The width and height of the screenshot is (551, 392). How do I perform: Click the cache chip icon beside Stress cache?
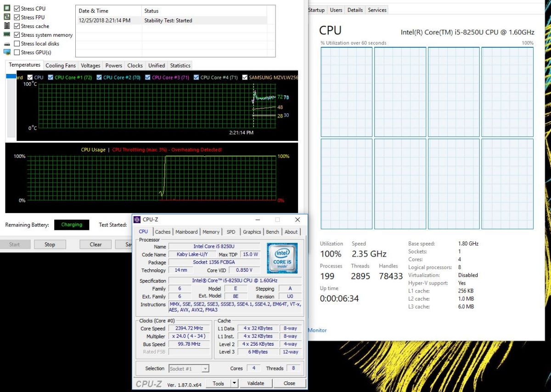click(x=7, y=26)
